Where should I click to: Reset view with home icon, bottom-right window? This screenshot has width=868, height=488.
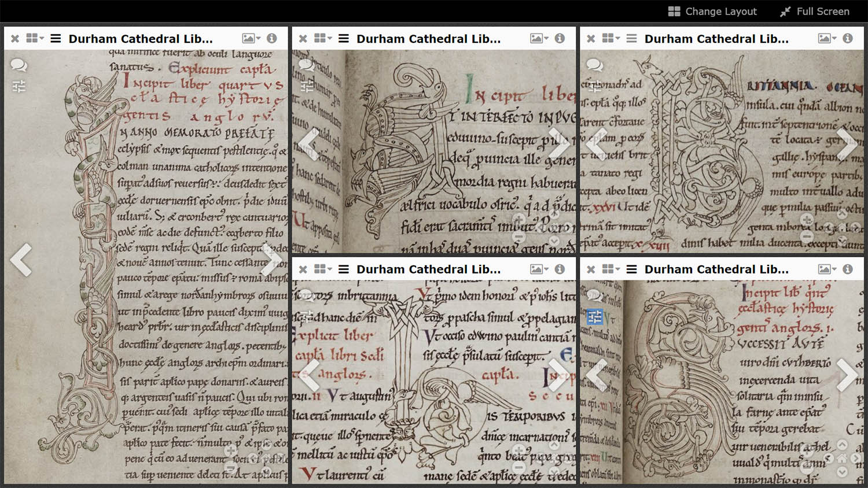coord(842,458)
